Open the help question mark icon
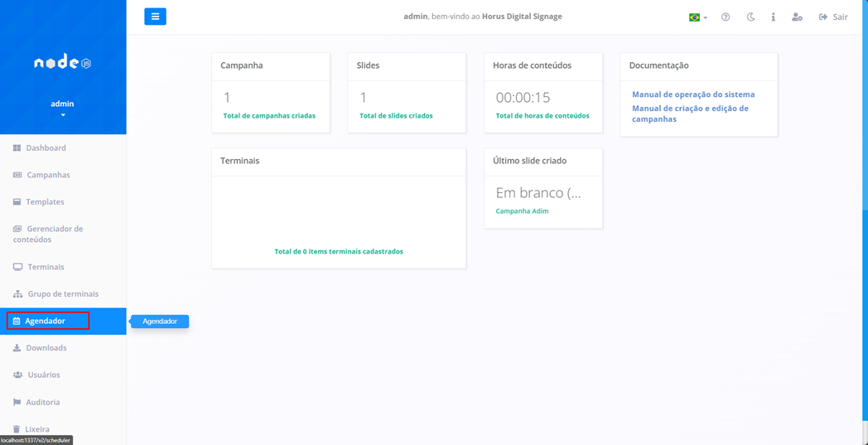 (726, 17)
